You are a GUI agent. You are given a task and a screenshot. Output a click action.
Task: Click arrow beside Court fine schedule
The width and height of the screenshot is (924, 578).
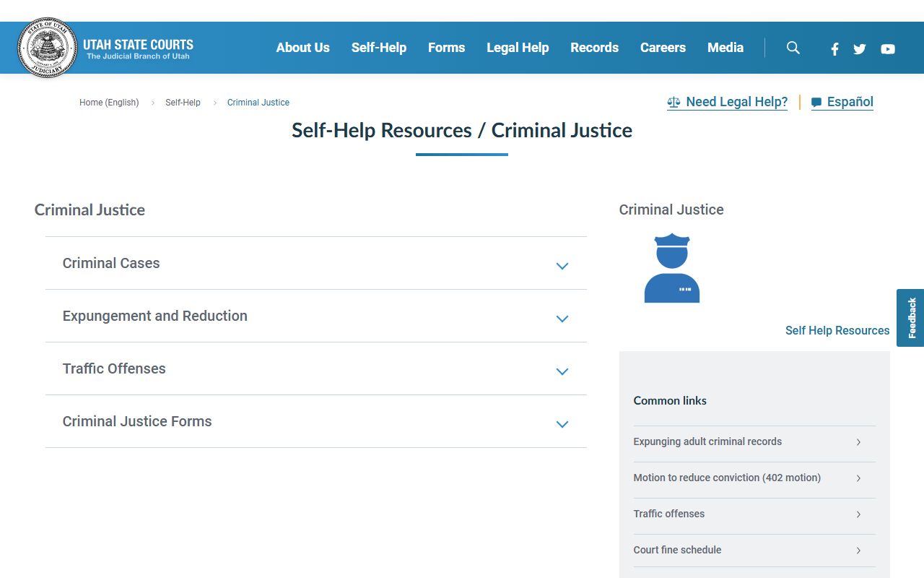click(858, 551)
